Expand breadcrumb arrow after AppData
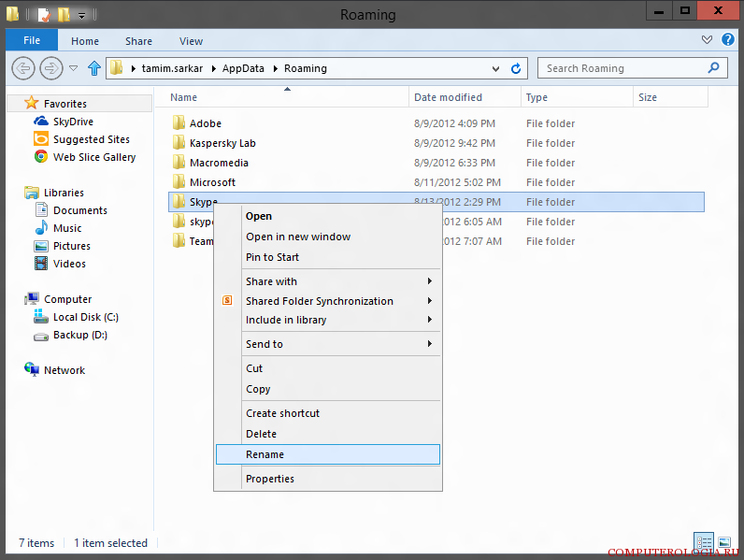The width and height of the screenshot is (744, 560). 275,69
